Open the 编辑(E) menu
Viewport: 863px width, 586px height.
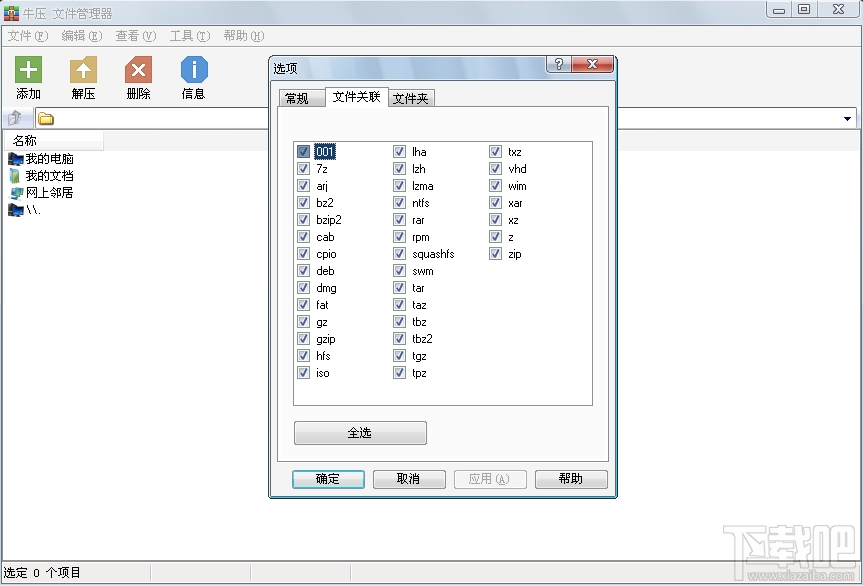pos(81,36)
